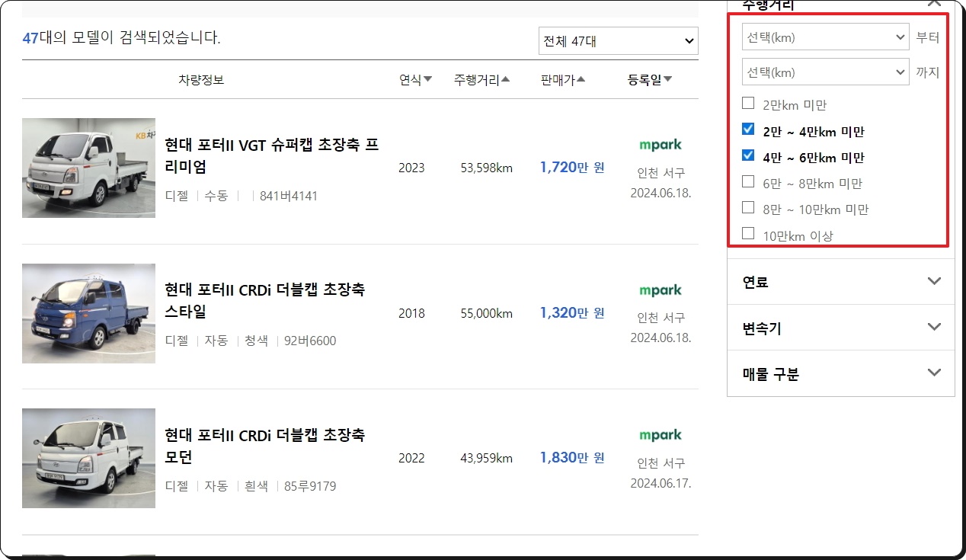Click the 차량정보 column header
Image resolution: width=966 pixels, height=560 pixels.
pyautogui.click(x=201, y=80)
